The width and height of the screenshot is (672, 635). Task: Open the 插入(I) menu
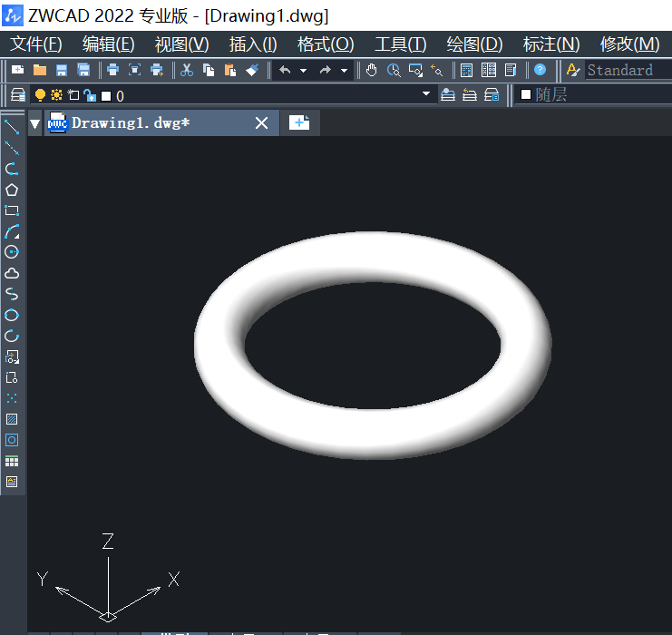coord(253,44)
